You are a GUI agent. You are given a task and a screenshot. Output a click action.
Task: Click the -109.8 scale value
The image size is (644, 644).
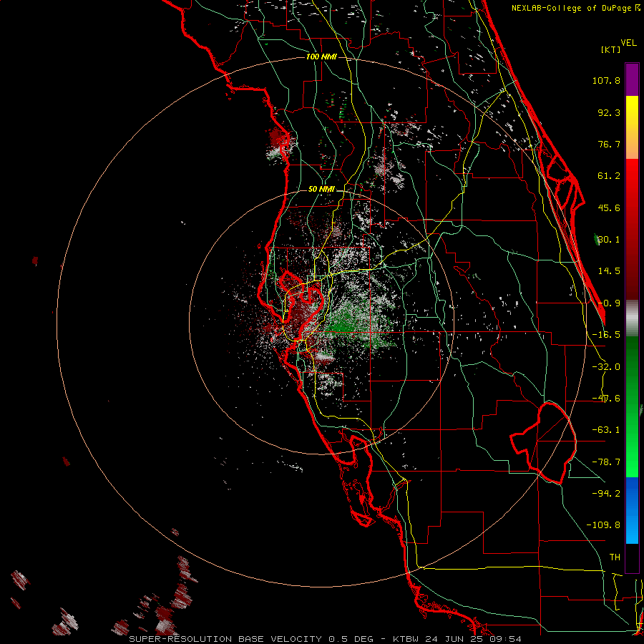[x=603, y=525]
